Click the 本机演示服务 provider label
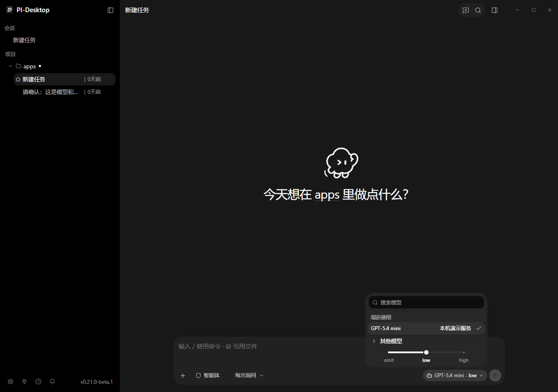The height and width of the screenshot is (392, 558). [x=456, y=328]
